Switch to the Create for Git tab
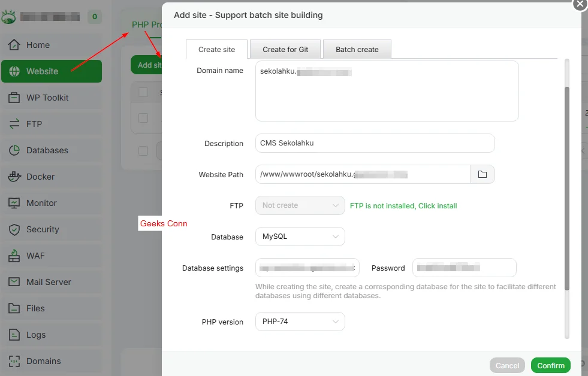The width and height of the screenshot is (588, 376). click(x=285, y=50)
